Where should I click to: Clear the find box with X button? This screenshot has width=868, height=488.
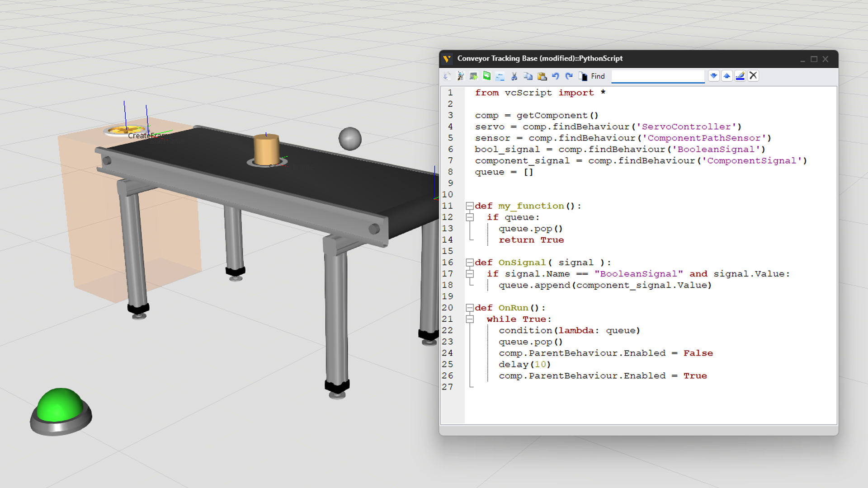[753, 76]
